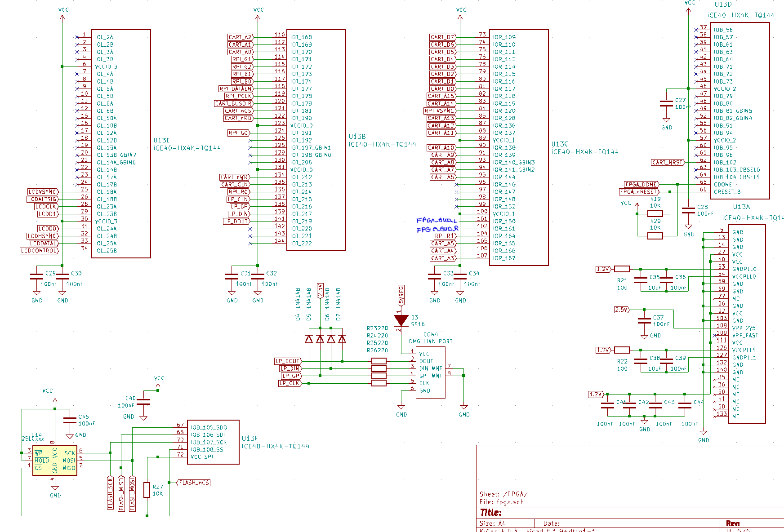Screen dimensions: 784x532
Task: Select the C28 100nF capacitor symbol
Action: coord(688,210)
